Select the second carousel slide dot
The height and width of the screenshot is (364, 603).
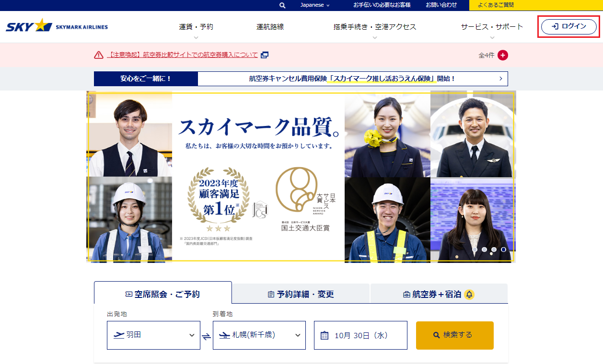pyautogui.click(x=484, y=250)
